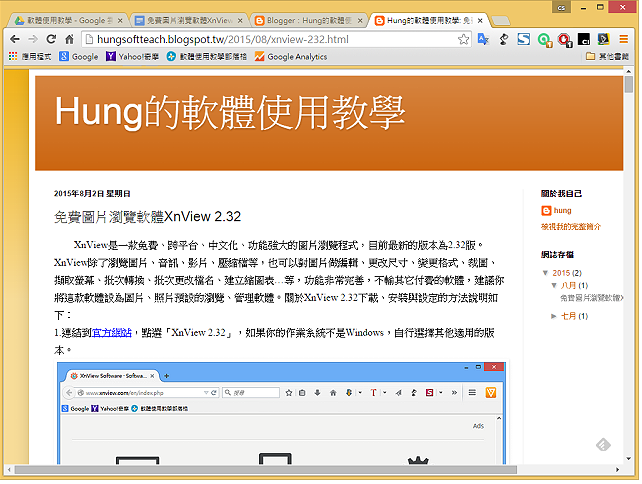
Task: Open the 2015 archive link
Action: click(561, 273)
